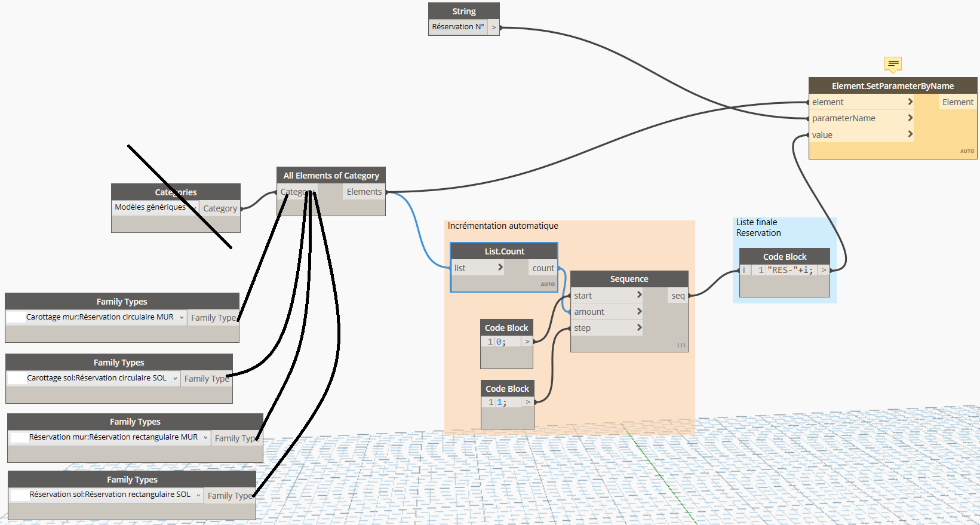Click the lacing indicator on the Sequence node
This screenshot has height=525, width=980.
pyautogui.click(x=681, y=345)
